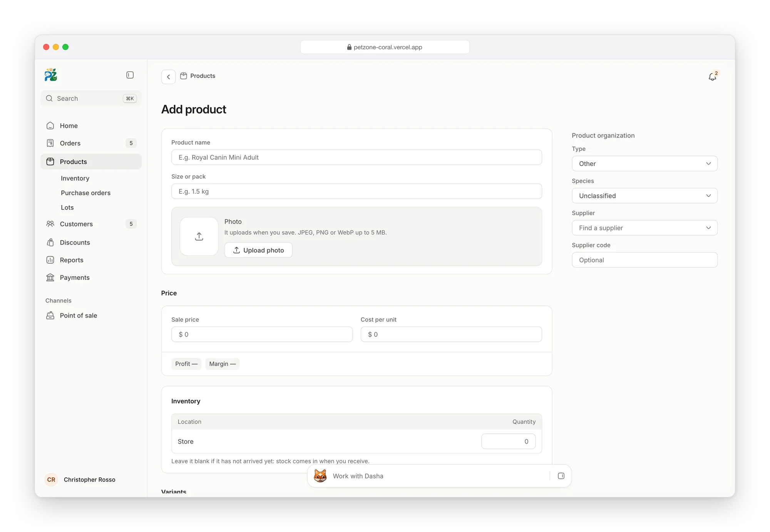Viewport: 770px width, 532px height.
Task: Expand the Dasha assistant panel icon
Action: (x=561, y=476)
